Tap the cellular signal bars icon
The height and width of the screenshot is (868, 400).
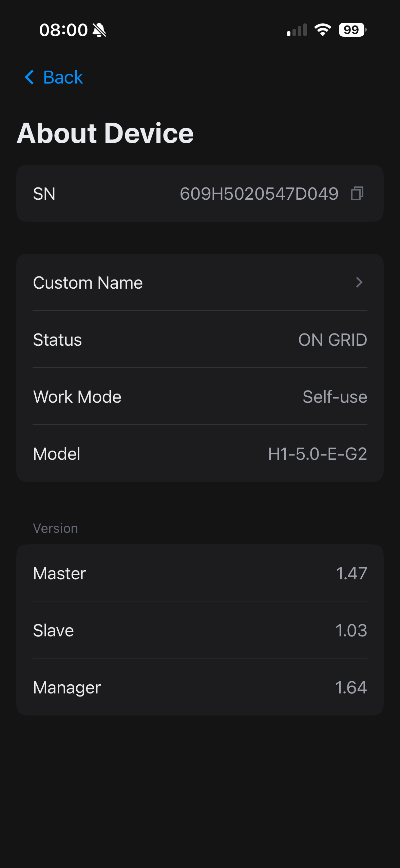(297, 30)
